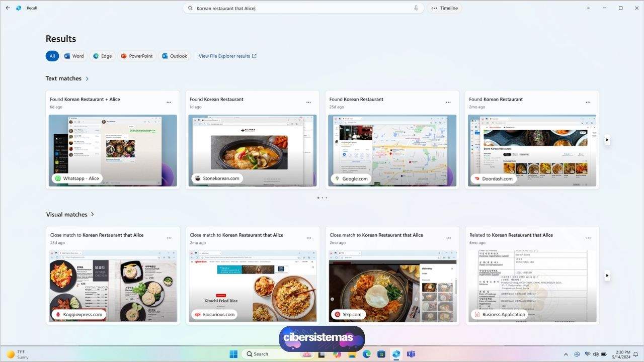Open the Whatsapp - Alice snapshot thumbnail

click(113, 150)
